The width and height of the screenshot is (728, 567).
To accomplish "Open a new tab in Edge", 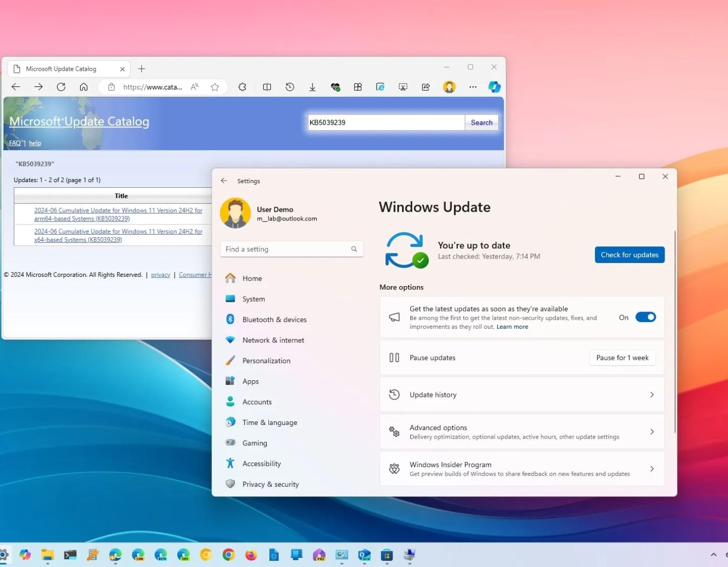I will point(141,69).
